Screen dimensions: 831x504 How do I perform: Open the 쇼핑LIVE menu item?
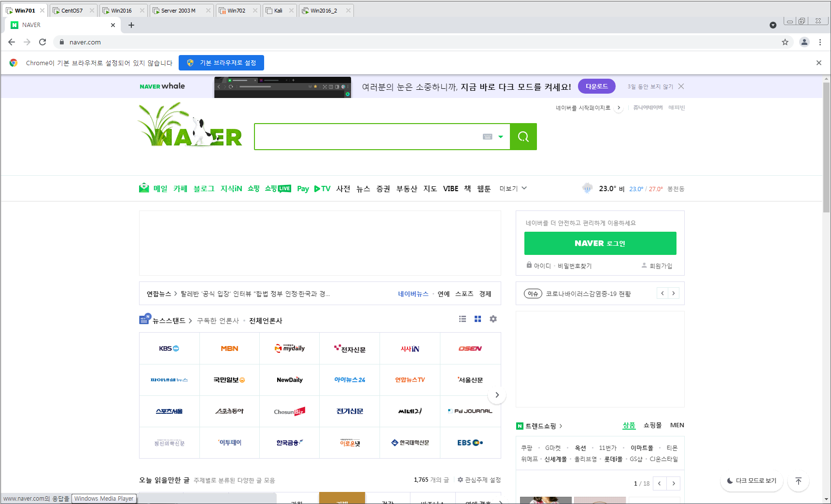point(278,188)
